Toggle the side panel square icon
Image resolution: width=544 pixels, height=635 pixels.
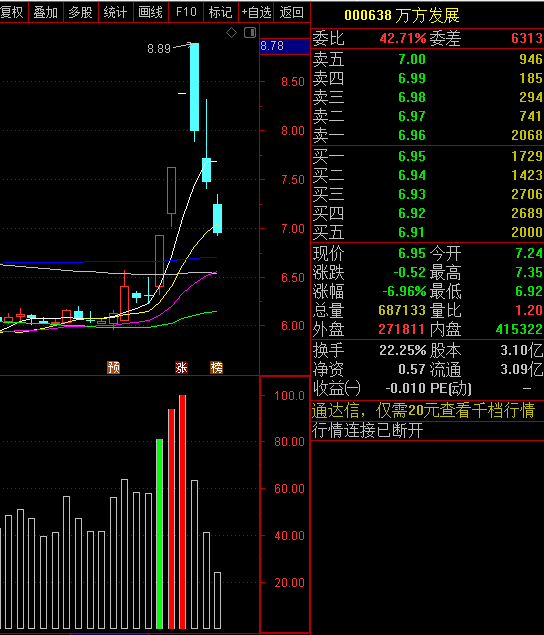(x=250, y=32)
